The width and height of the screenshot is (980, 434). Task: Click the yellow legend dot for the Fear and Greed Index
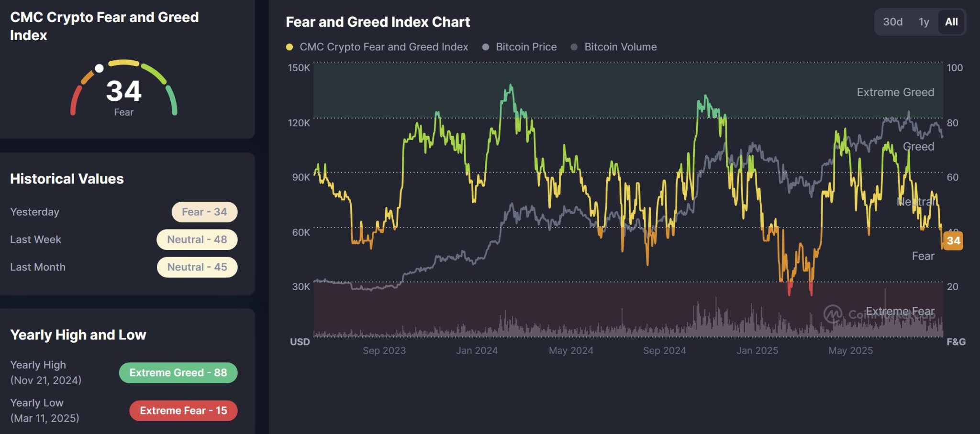coord(290,46)
